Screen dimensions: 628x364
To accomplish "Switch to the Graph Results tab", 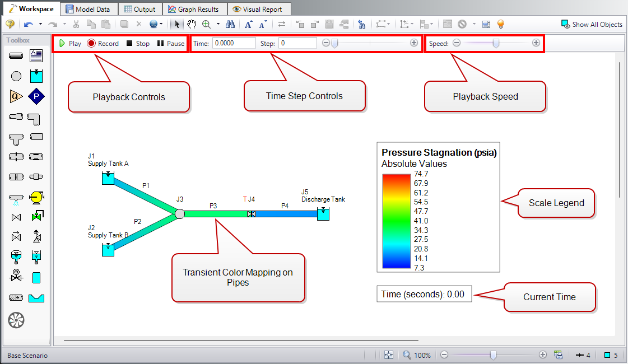I will 193,9.
